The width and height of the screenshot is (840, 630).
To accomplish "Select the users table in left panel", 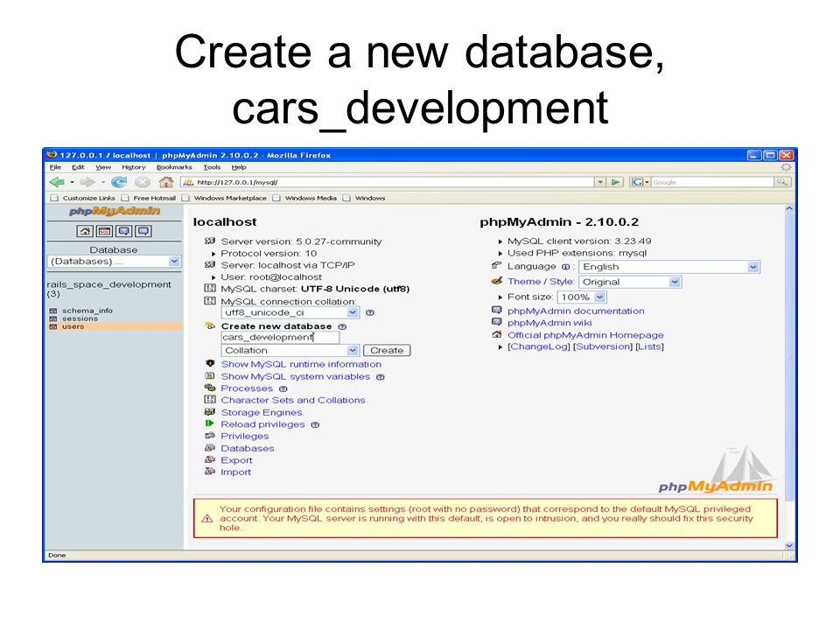I will (73, 326).
